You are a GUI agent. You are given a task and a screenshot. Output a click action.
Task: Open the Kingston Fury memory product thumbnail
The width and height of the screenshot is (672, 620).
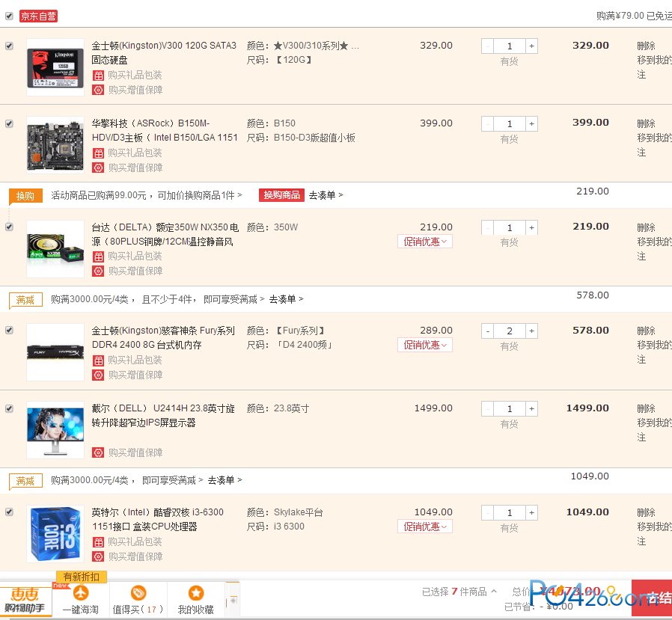pyautogui.click(x=55, y=352)
